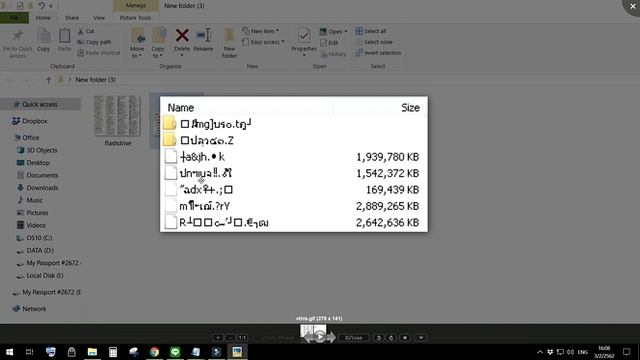The image size is (640, 360).
Task: Open 3D Objects in the sidebar
Action: pos(37,150)
